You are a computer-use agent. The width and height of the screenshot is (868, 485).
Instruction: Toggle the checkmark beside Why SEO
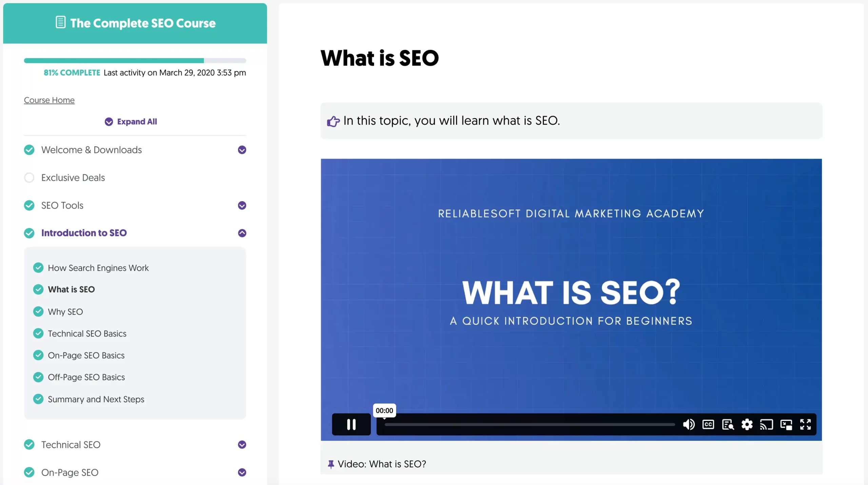[38, 311]
